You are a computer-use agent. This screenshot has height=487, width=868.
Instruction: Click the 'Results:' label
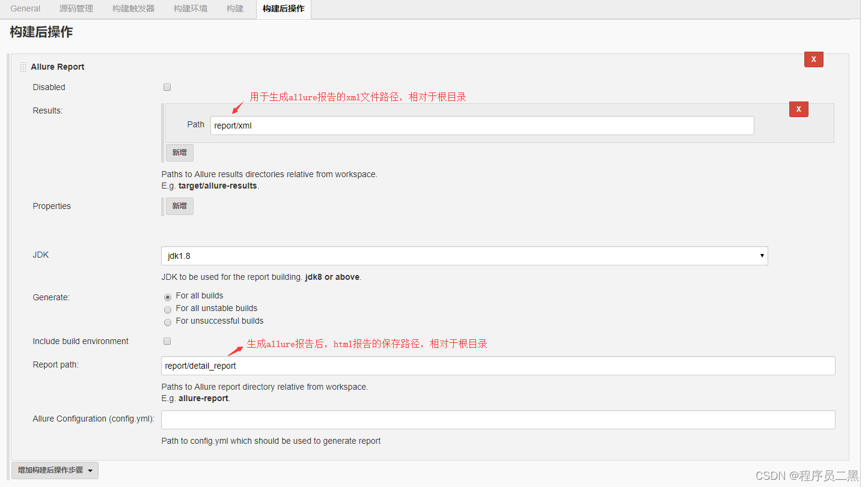(x=47, y=110)
